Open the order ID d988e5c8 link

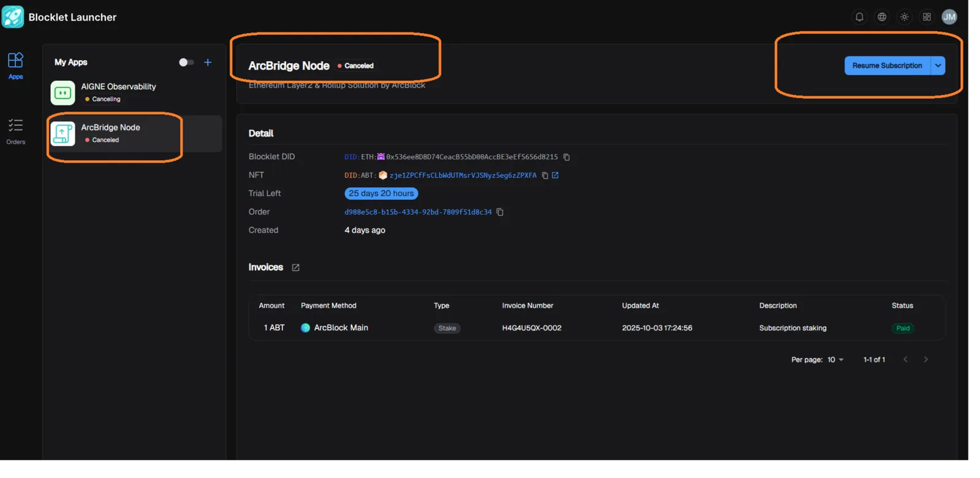tap(418, 212)
